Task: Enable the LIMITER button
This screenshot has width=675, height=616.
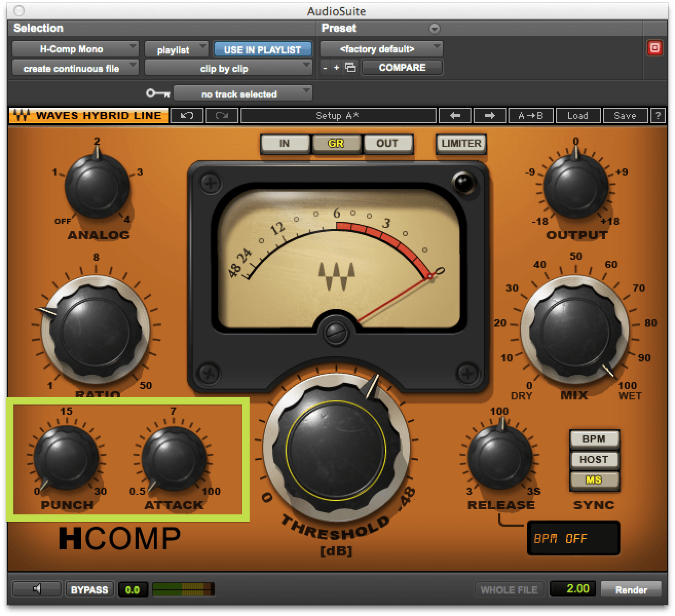Action: point(461,144)
